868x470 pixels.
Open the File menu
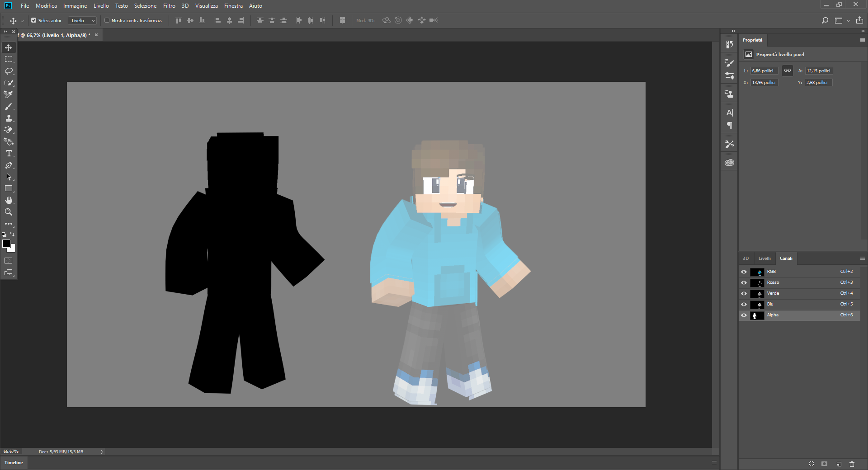click(x=25, y=6)
